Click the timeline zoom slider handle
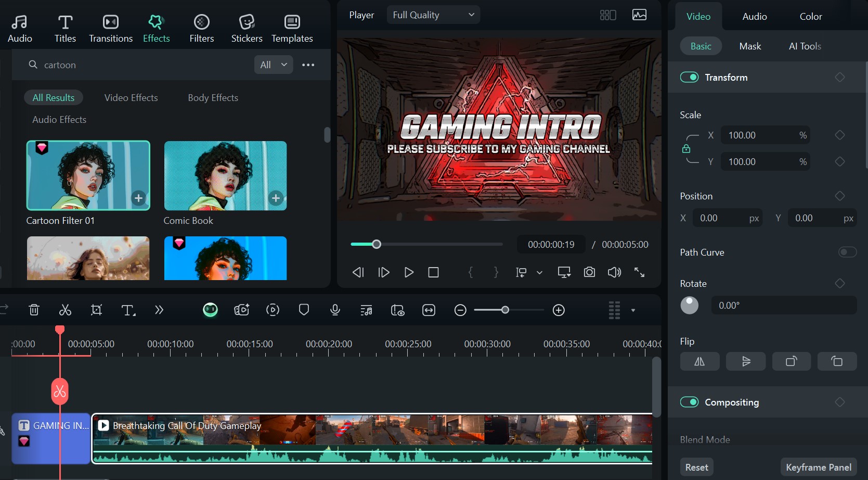The height and width of the screenshot is (480, 868). coord(505,310)
